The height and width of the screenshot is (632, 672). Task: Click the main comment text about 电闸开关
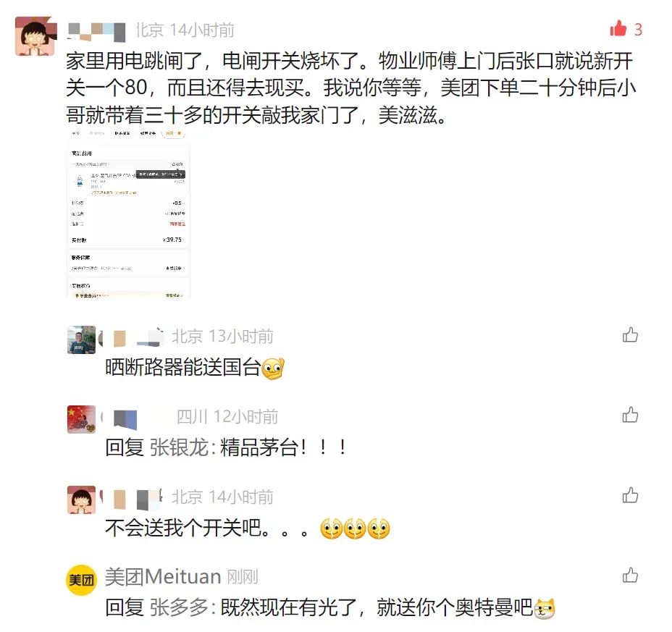point(350,88)
